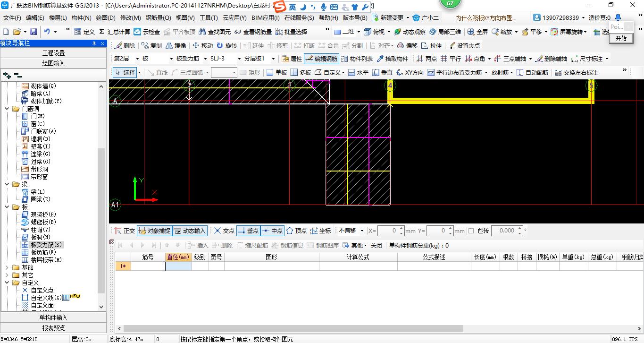Select 垂直 vertical layout tool
This screenshot has height=343, width=644.
pyautogui.click(x=383, y=72)
